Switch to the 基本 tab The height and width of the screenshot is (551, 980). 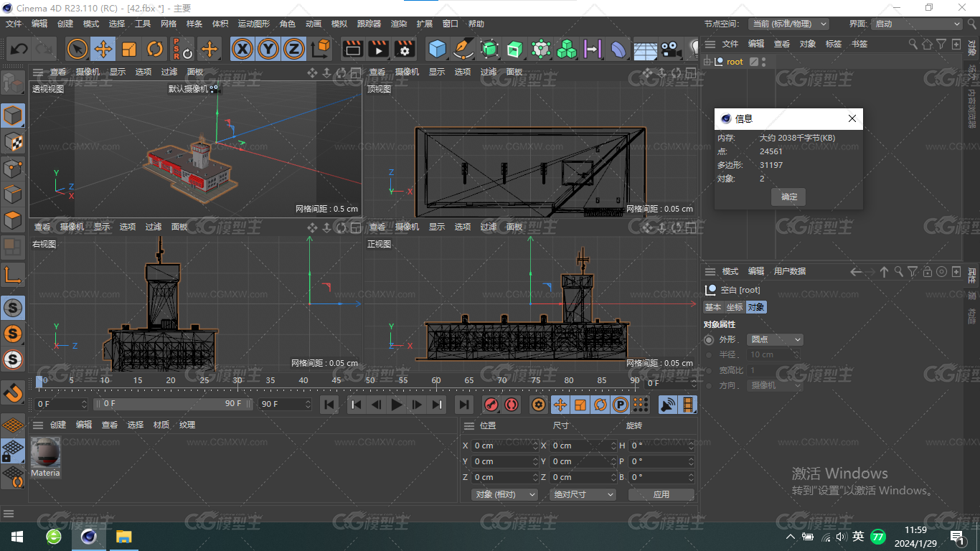coord(713,307)
